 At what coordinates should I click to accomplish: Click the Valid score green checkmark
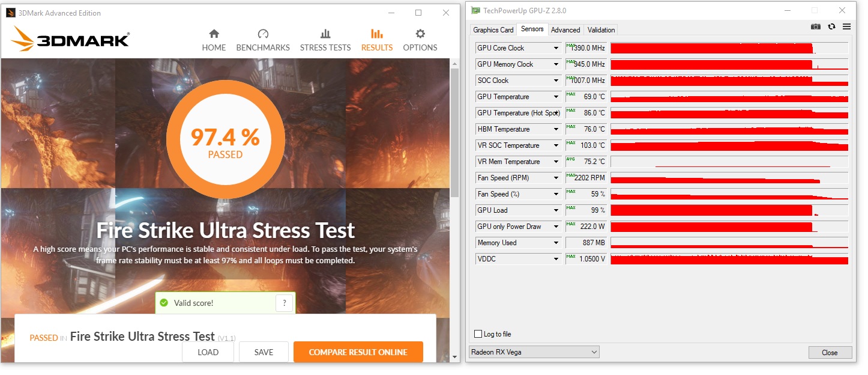[x=164, y=303]
